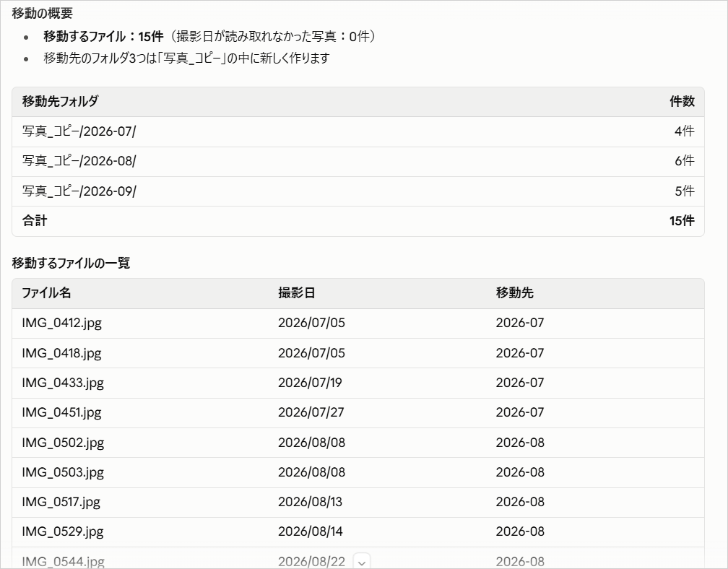The image size is (728, 569).
Task: Click the scroll-down chevron button
Action: pos(362,561)
